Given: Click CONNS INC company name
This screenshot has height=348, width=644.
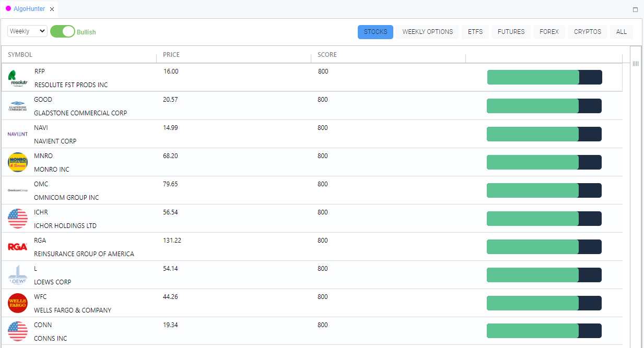Looking at the screenshot, I should click(x=51, y=339).
